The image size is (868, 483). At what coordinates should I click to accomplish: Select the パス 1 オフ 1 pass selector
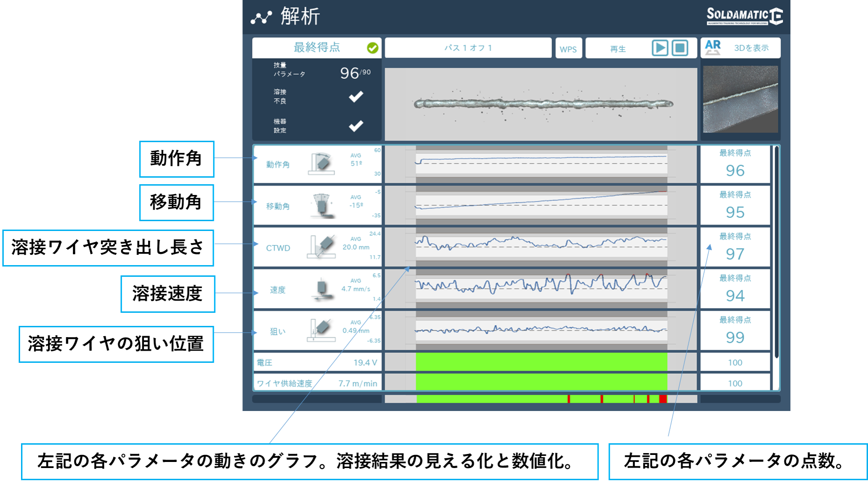pos(468,48)
